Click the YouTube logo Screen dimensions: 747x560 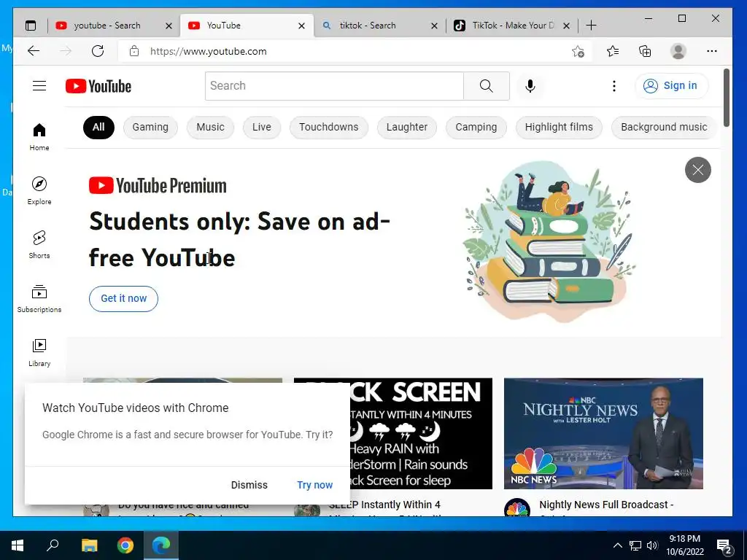(98, 86)
